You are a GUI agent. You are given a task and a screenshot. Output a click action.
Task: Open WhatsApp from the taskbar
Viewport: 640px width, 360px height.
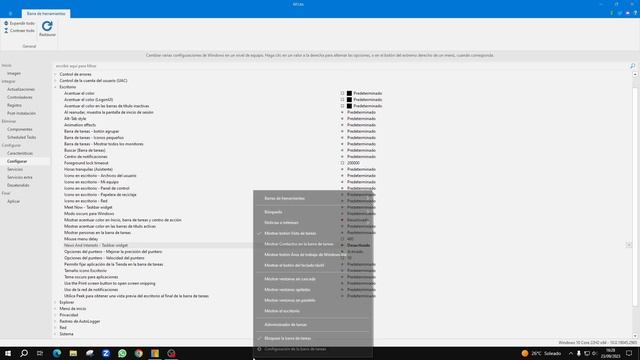click(122, 353)
